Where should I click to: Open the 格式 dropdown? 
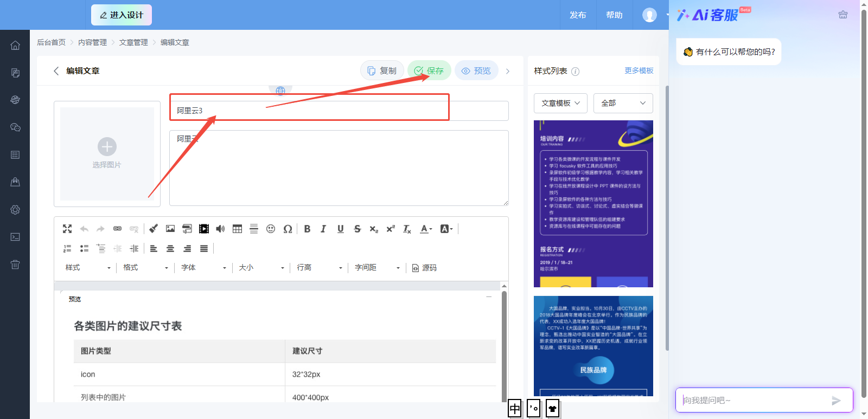point(145,268)
